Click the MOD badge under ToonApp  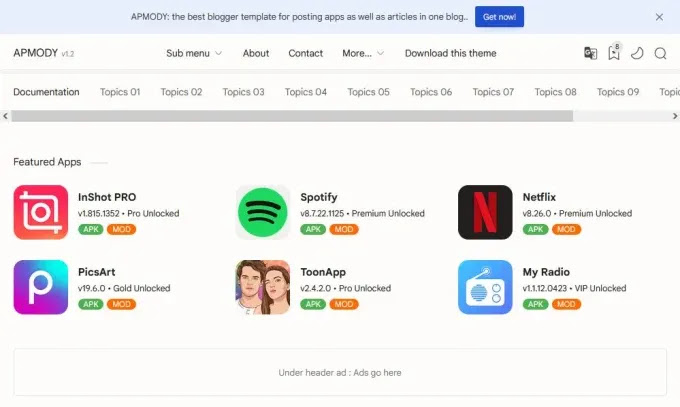pos(344,304)
